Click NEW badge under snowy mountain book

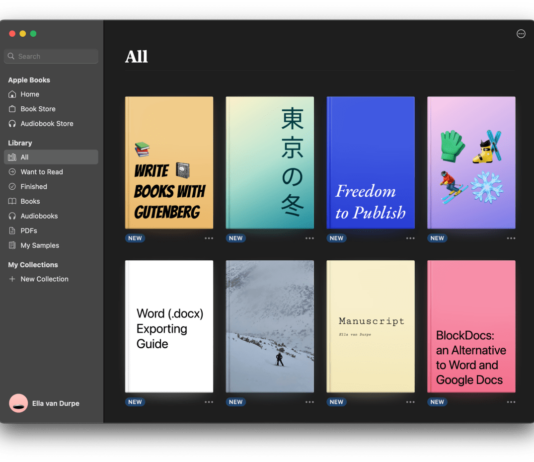236,402
